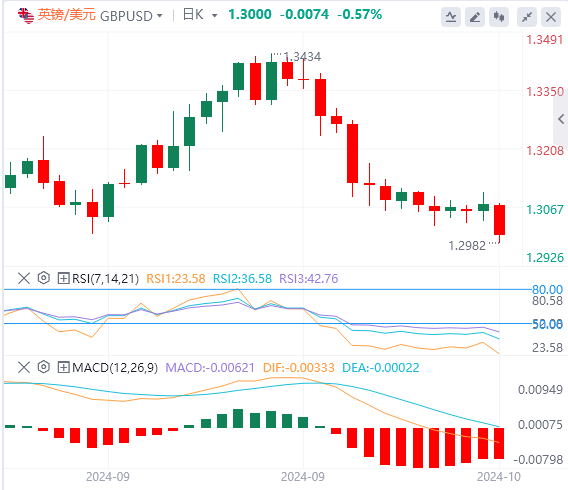
Task: Select the drawing pencil tool
Action: 475,17
